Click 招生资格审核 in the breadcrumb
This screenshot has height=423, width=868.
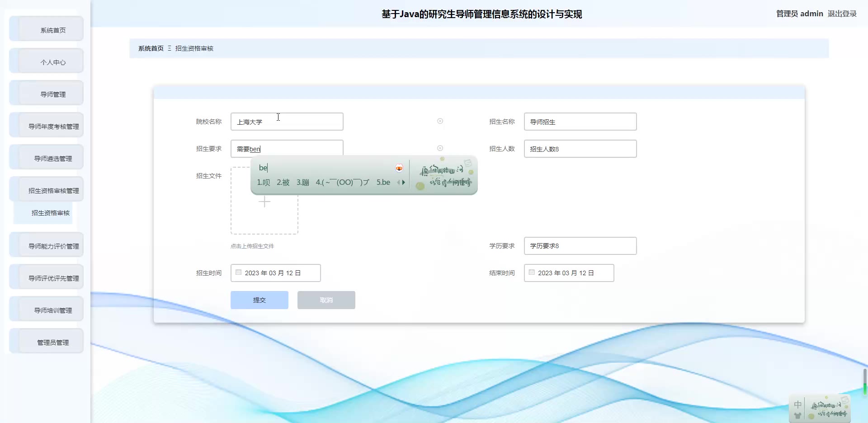click(x=194, y=48)
